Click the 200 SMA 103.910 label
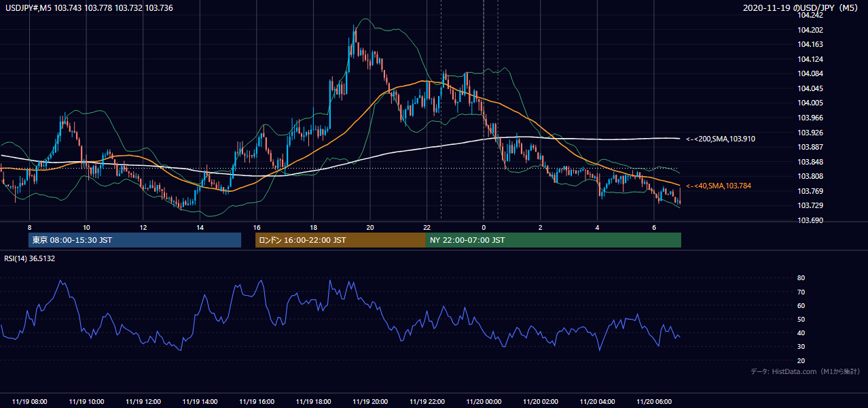The width and height of the screenshot is (868, 408). click(x=720, y=139)
